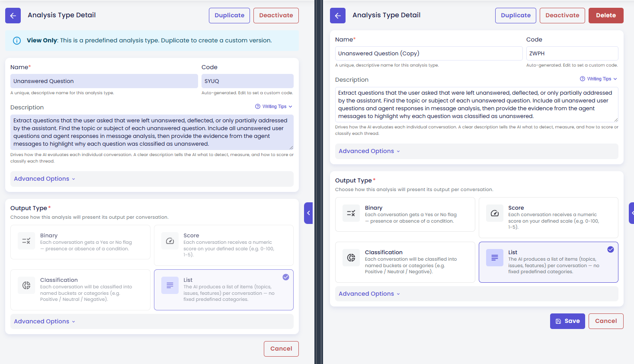Click Name field containing Unanswered Question (Copy)

pos(429,54)
